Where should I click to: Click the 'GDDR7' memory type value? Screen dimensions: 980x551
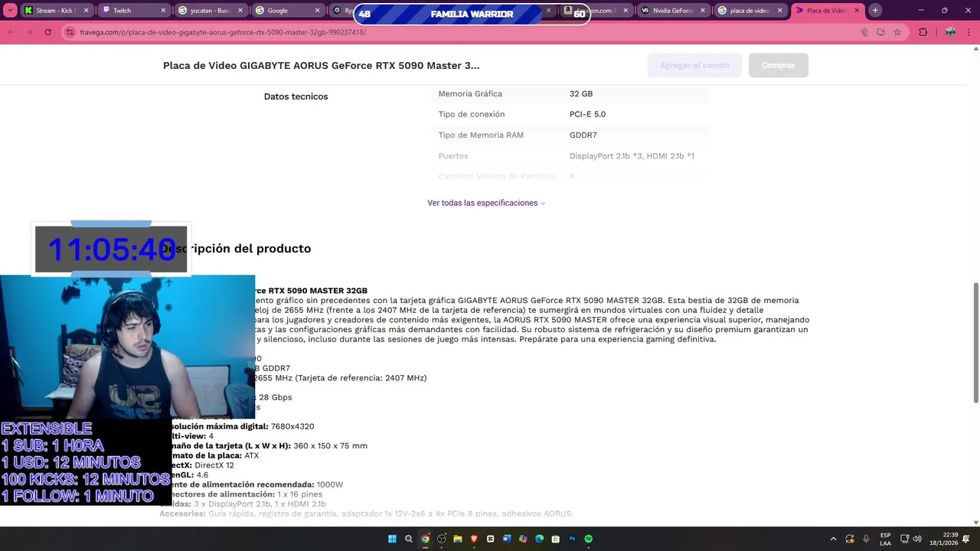[x=583, y=135]
